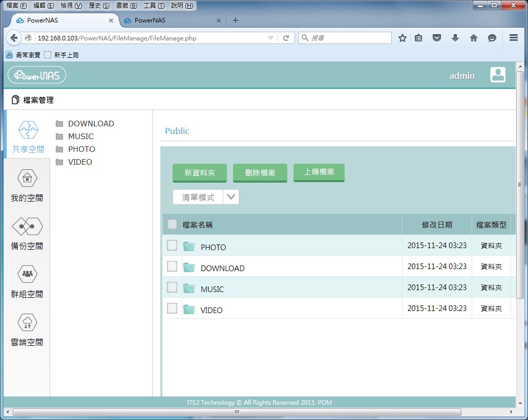Open the 編輯 (E) menu
This screenshot has width=528, height=420.
tap(44, 6)
